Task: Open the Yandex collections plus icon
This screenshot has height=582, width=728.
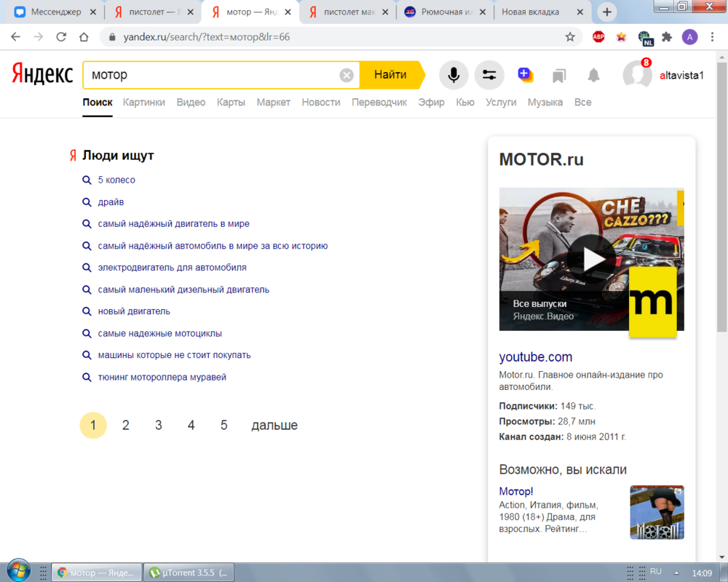Action: point(525,74)
